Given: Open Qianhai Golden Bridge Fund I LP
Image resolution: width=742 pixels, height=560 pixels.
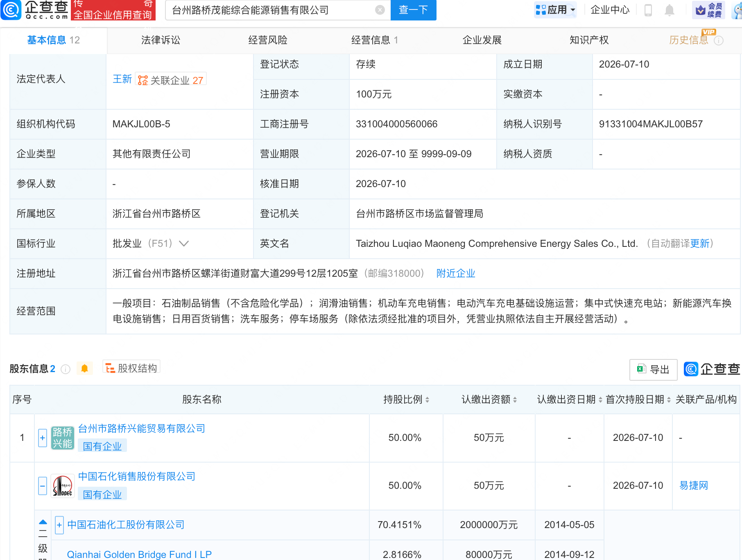Looking at the screenshot, I should point(139,555).
